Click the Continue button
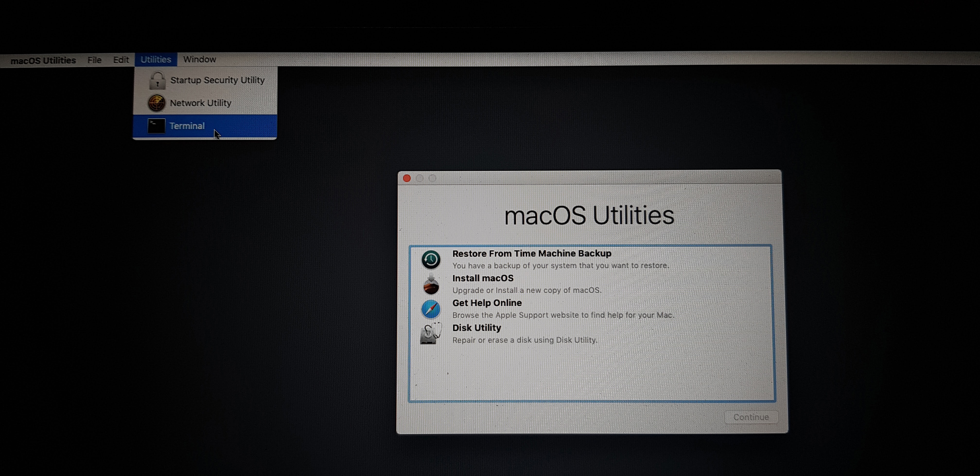 pos(751,417)
